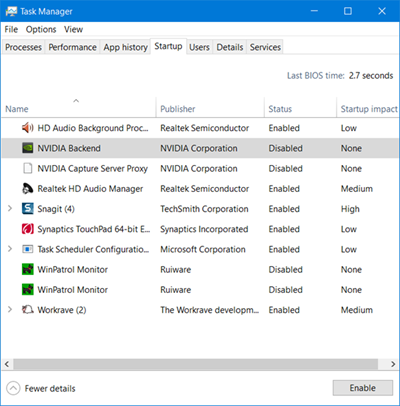The width and height of the screenshot is (400, 406).
Task: Click the NVIDIA Capture Server Proxy file icon
Action: 28,168
